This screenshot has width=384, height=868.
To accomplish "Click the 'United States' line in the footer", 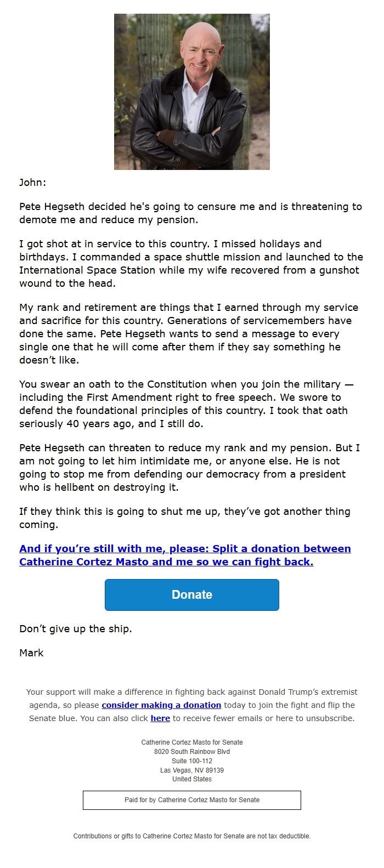I will [191, 779].
